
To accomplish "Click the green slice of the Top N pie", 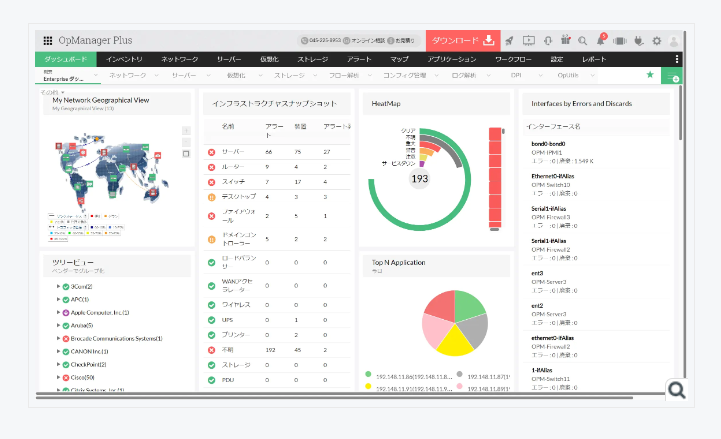I will click(x=468, y=306).
